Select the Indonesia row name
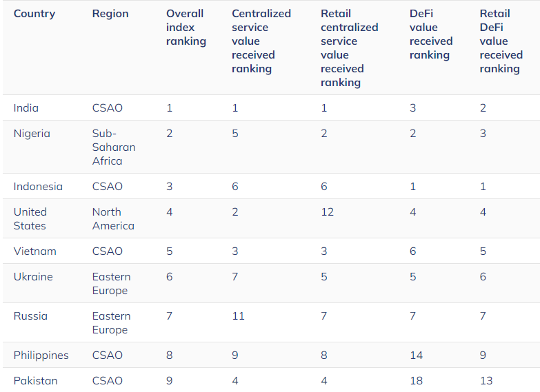Viewport: 540px width, 392px height. 38,187
